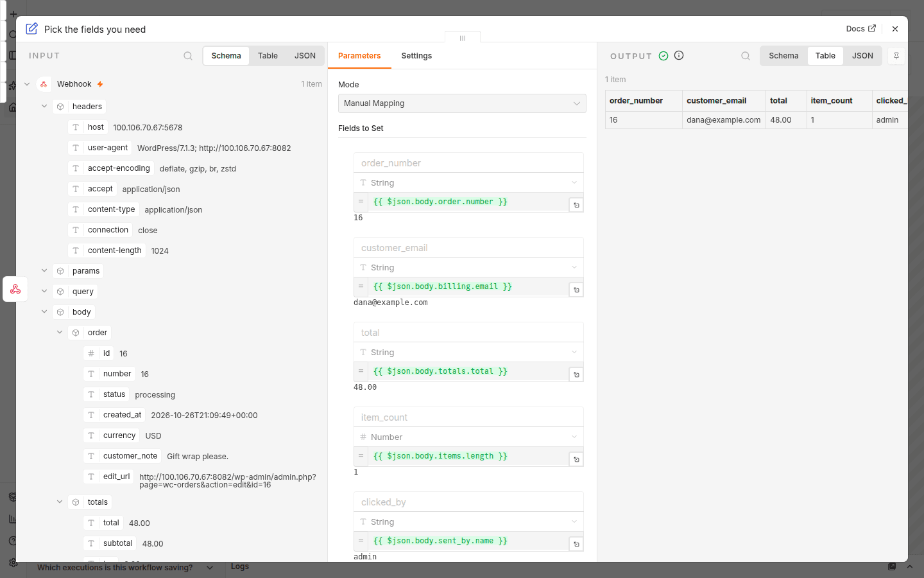
Task: Click the Webhook node icon in input tree
Action: [x=44, y=84]
